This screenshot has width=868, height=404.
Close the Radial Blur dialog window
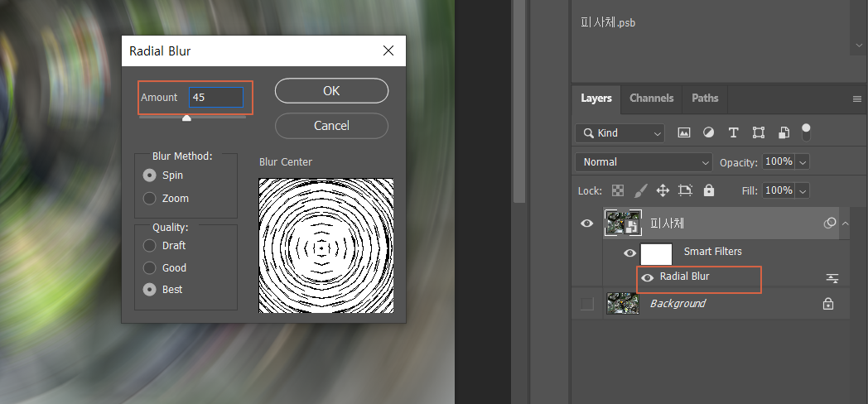(388, 51)
